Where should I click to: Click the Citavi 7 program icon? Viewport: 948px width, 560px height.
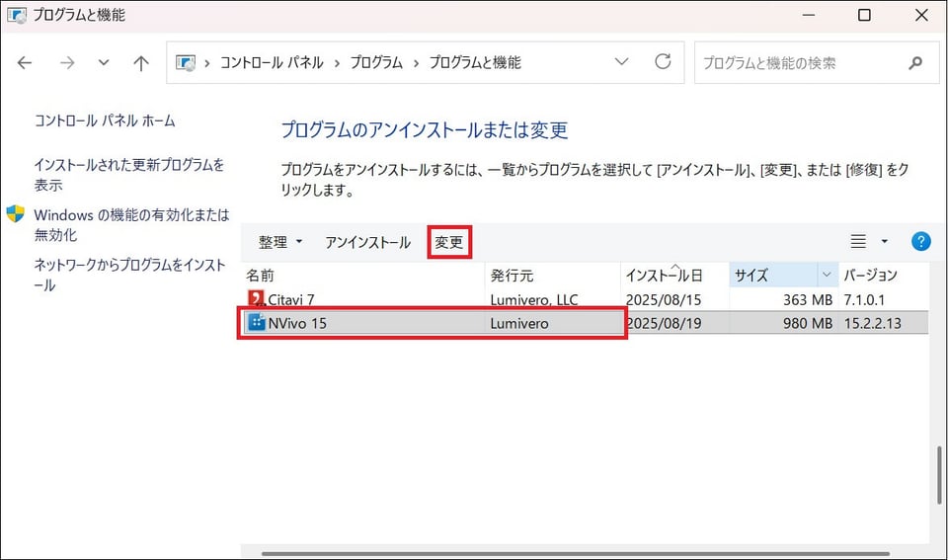[257, 298]
